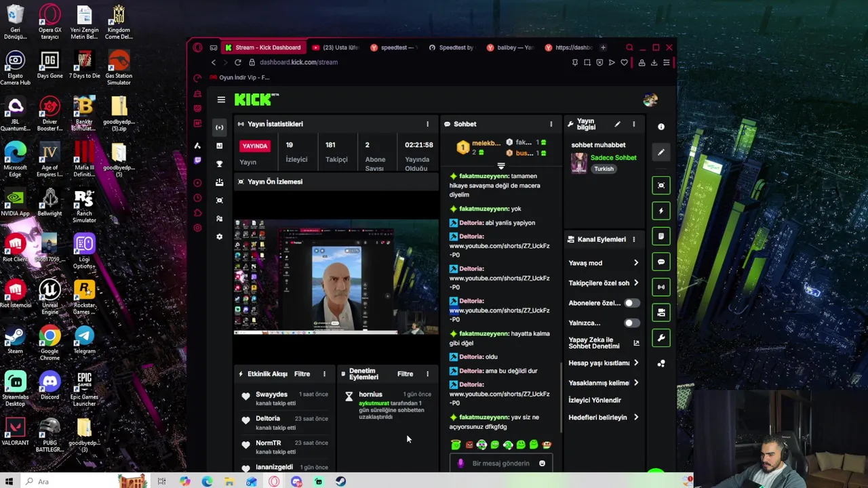The width and height of the screenshot is (868, 488).
Task: Click the info icon in right rail
Action: 661,127
